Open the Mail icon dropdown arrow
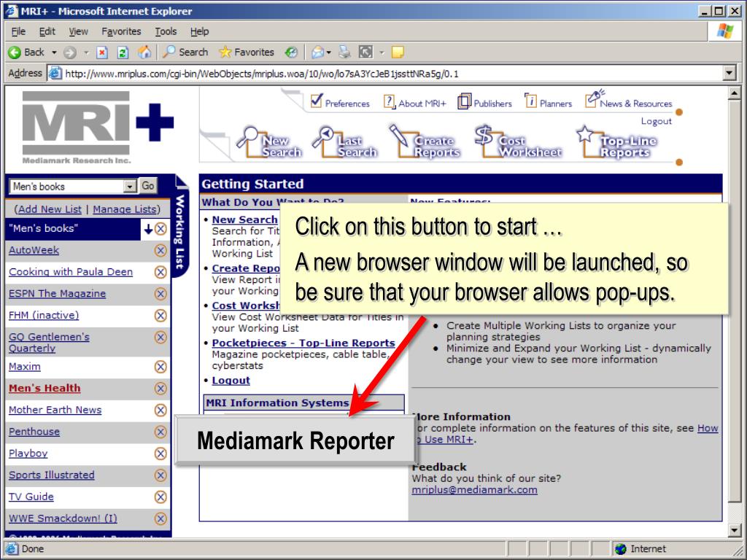The height and width of the screenshot is (560, 747). coord(329,52)
